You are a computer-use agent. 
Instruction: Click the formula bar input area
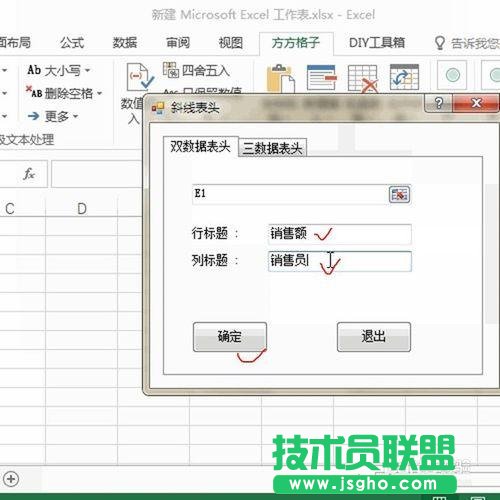(x=97, y=174)
